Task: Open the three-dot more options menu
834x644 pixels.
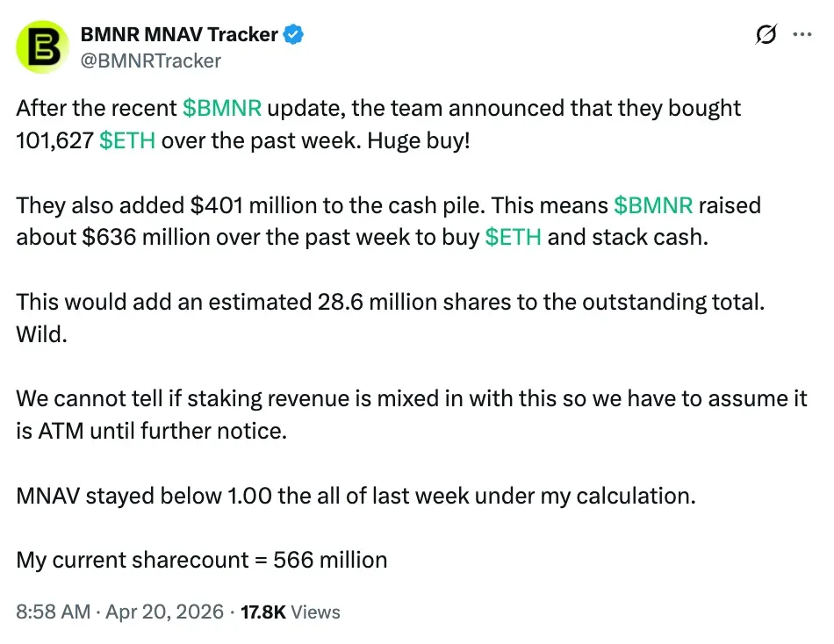Action: [802, 35]
